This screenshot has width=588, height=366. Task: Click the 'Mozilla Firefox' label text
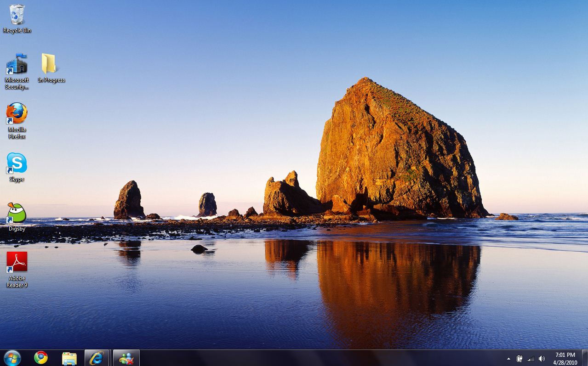(x=17, y=133)
